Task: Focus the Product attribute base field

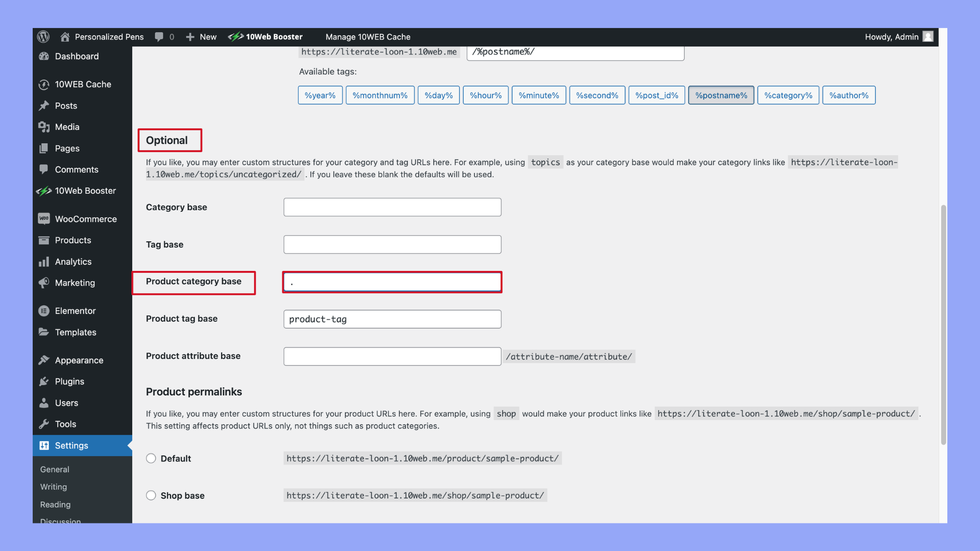Action: 393,357
